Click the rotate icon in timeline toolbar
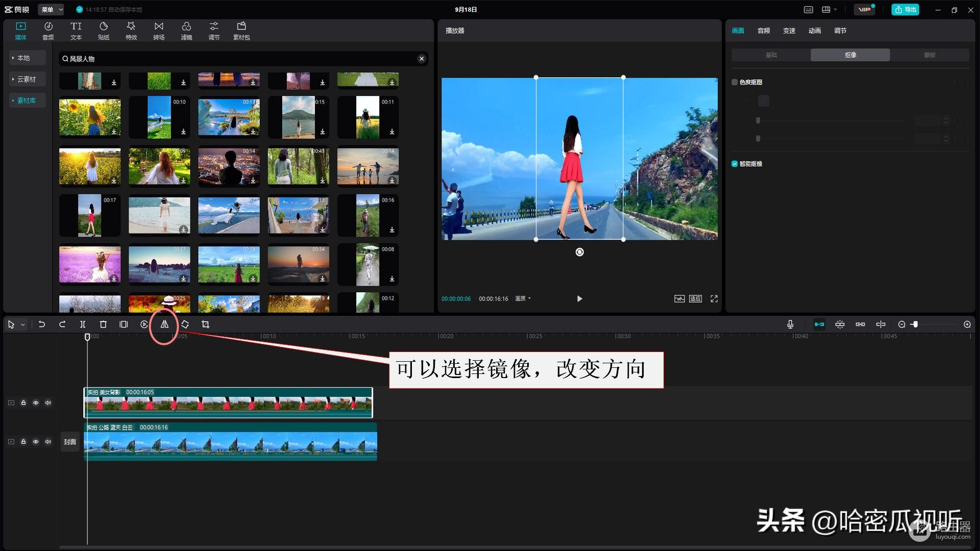 185,324
